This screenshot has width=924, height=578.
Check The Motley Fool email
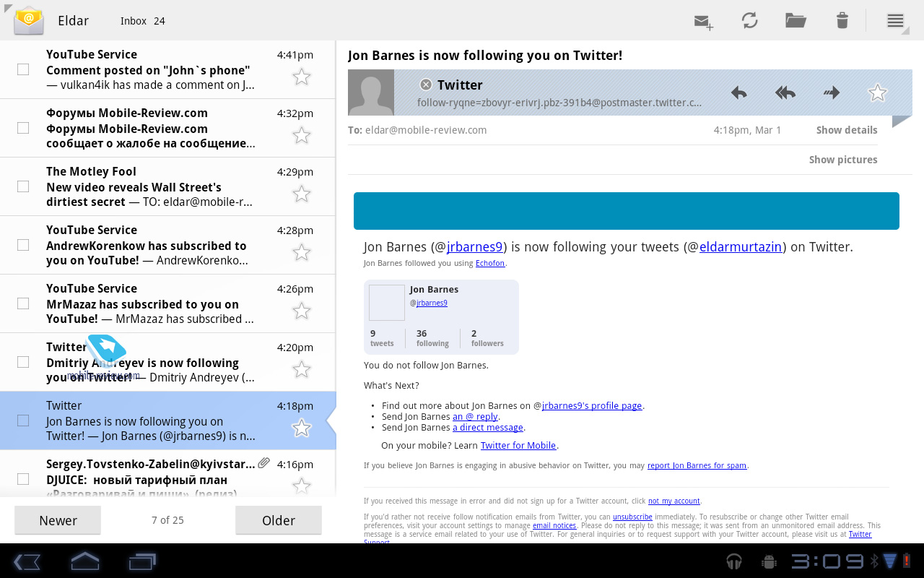point(23,186)
